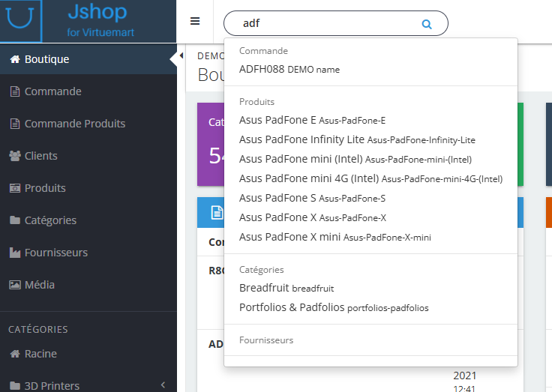
Task: Open the Média library
Action: pyautogui.click(x=39, y=285)
